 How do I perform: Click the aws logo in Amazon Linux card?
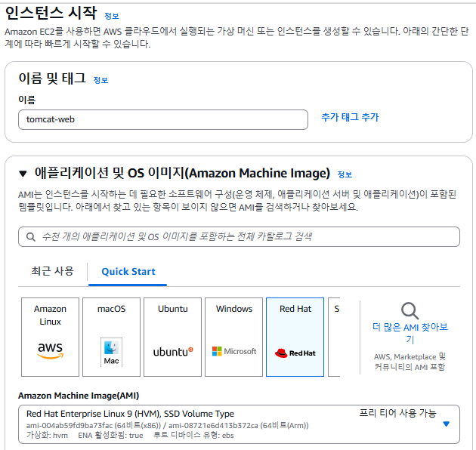50,351
